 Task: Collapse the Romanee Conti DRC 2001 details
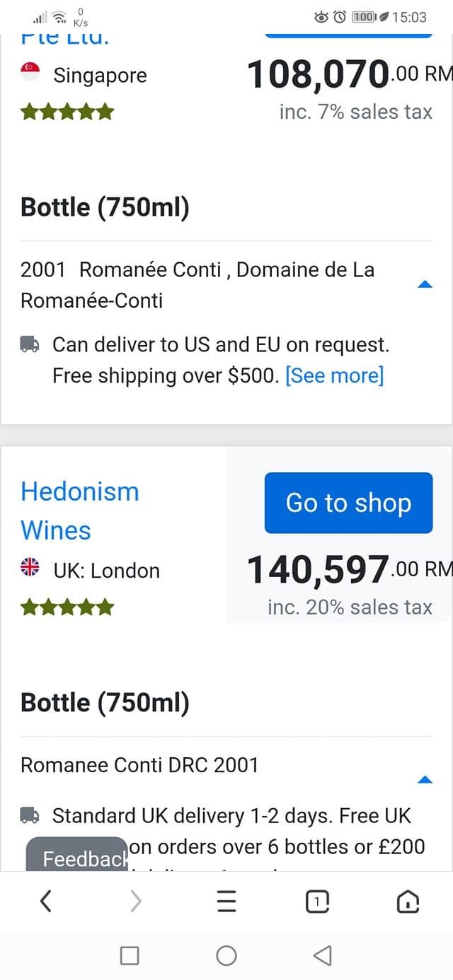(x=425, y=779)
